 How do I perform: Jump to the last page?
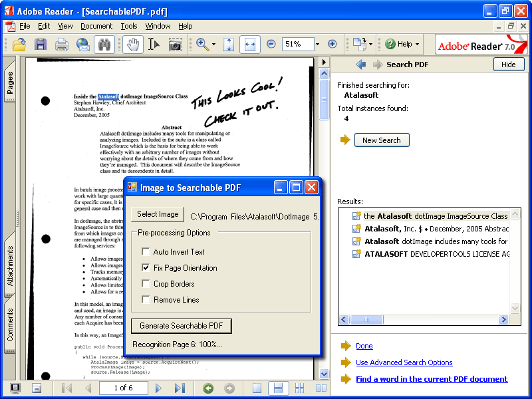point(180,388)
